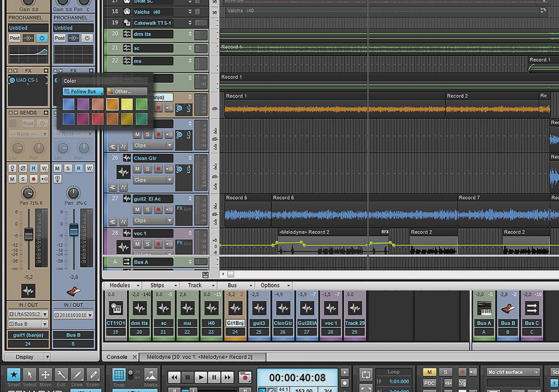The image size is (559, 392).
Task: Open the Bus console menu
Action: 240,285
